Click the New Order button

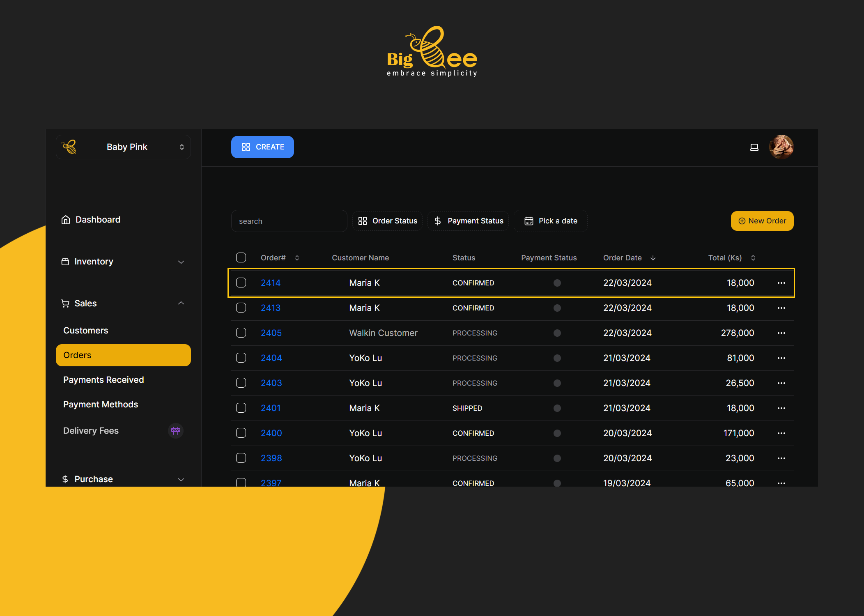[x=762, y=221]
